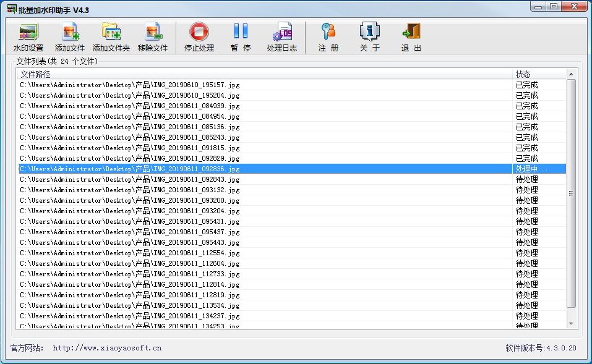592x364 pixels.
Task: Click the app icon in title bar
Action: tap(12, 9)
